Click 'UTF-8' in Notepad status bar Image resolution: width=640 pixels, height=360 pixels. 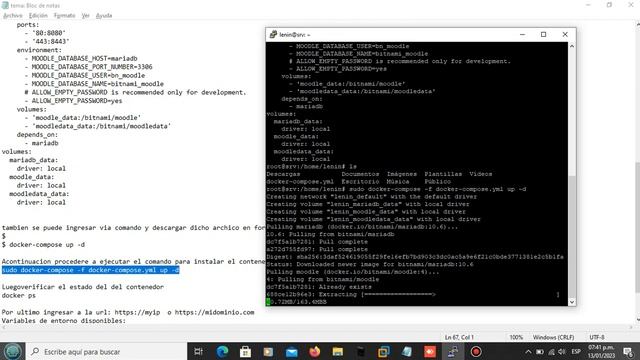(x=597, y=338)
